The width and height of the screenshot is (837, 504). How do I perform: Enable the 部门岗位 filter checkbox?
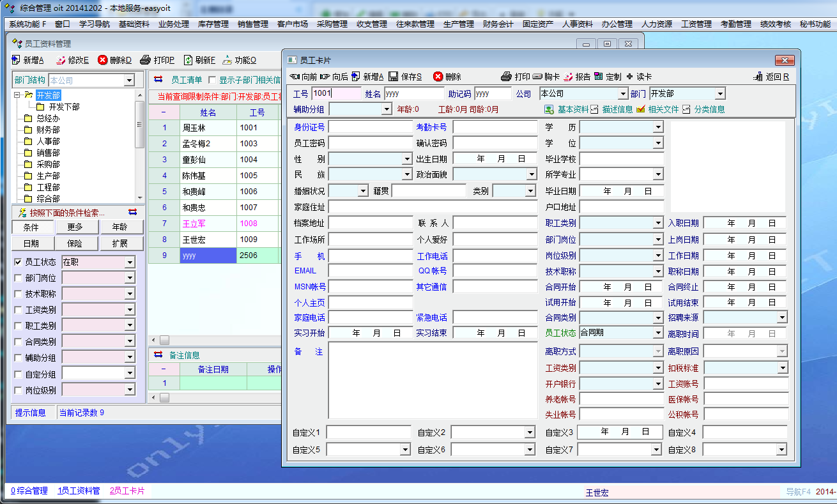coord(18,278)
